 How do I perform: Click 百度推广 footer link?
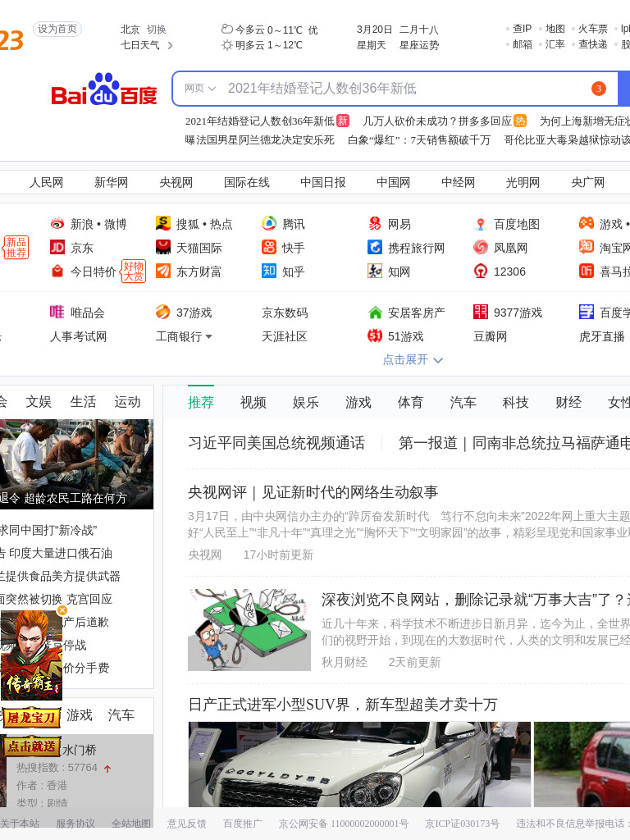point(243,824)
